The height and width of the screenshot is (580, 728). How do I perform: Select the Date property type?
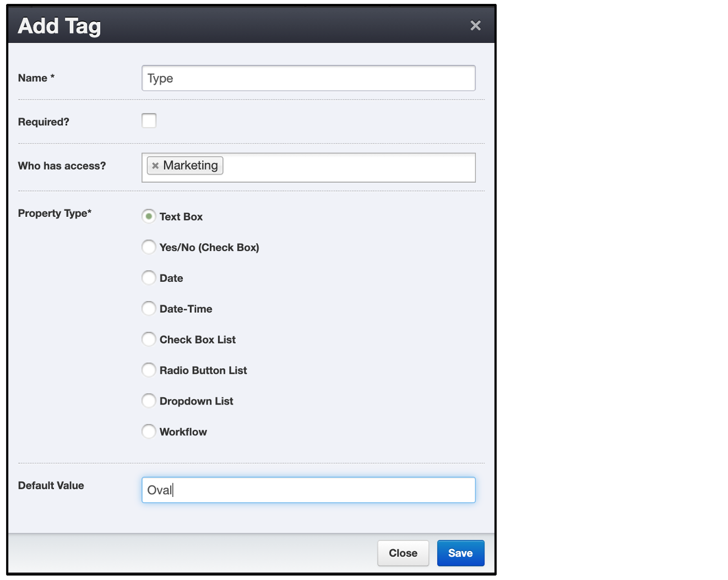[149, 278]
